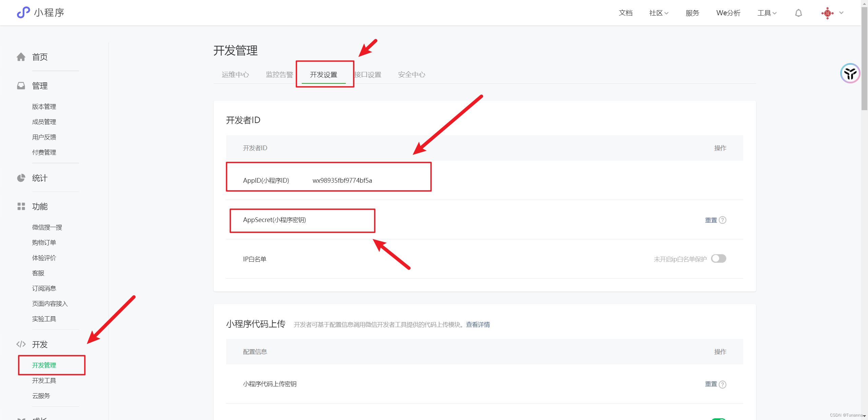Switch to the 运维中心 tab

[x=235, y=74]
